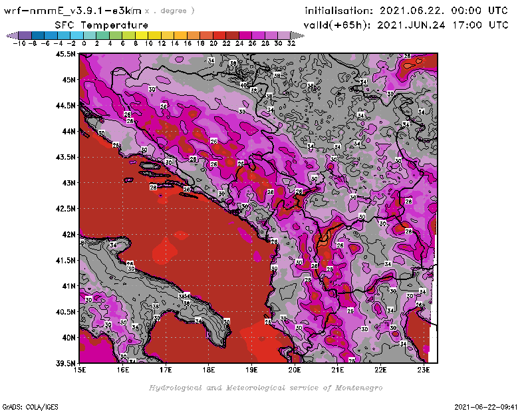The width and height of the screenshot is (532, 411).
Task: Click the 41N latitude axis label
Action: pos(68,286)
